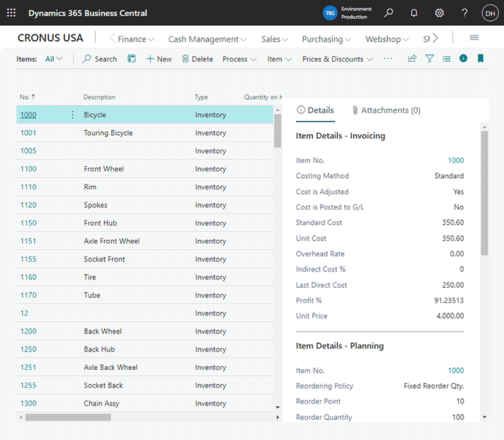Open the app launcher waffle icon
Image resolution: width=504 pixels, height=440 pixels.
click(x=11, y=13)
